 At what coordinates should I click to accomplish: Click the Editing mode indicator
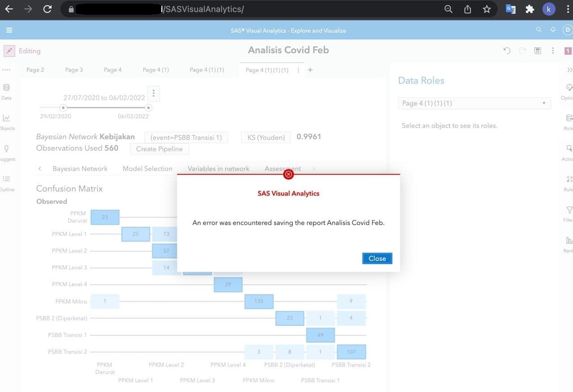pyautogui.click(x=23, y=51)
